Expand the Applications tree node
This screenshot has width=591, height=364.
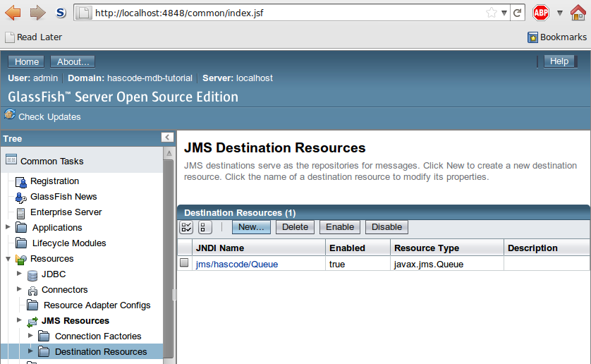(x=8, y=226)
